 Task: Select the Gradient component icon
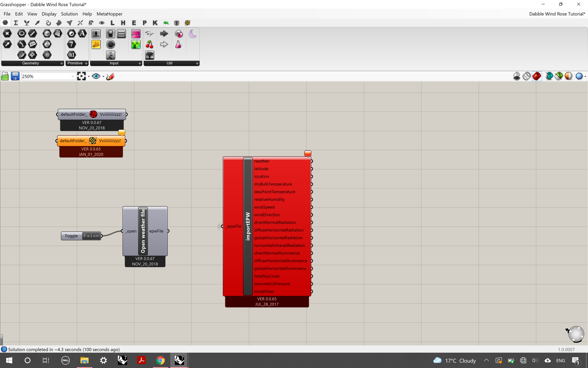[x=136, y=34]
